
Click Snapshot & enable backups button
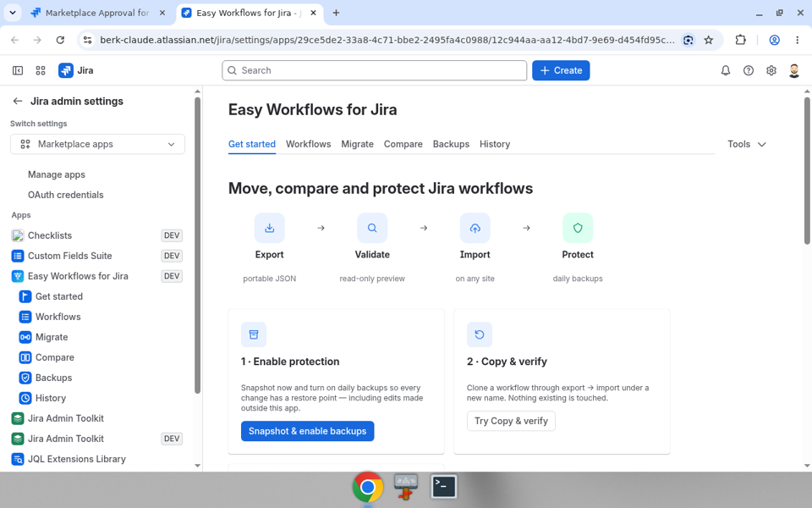coord(307,431)
